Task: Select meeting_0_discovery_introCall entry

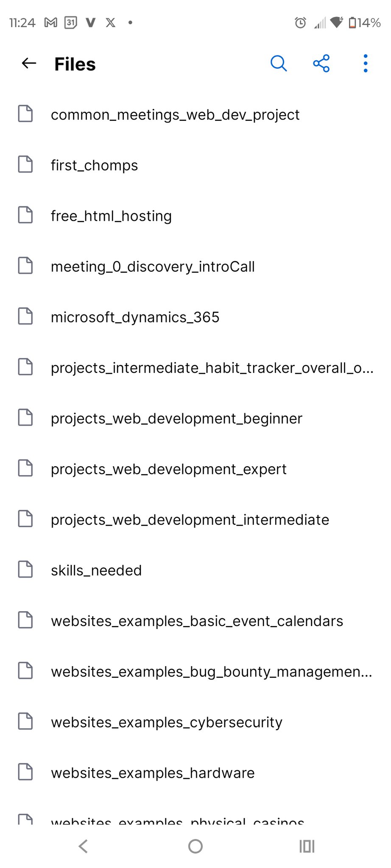Action: point(153,267)
